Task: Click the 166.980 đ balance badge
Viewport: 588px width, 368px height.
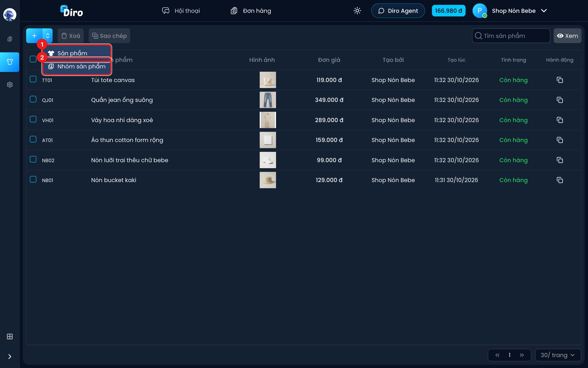Action: [448, 11]
